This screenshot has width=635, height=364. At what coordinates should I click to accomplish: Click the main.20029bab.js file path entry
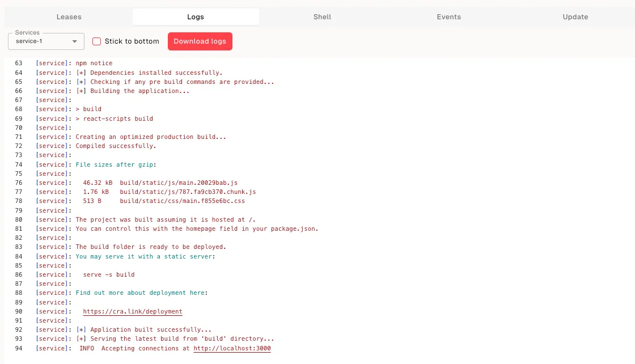(x=178, y=183)
